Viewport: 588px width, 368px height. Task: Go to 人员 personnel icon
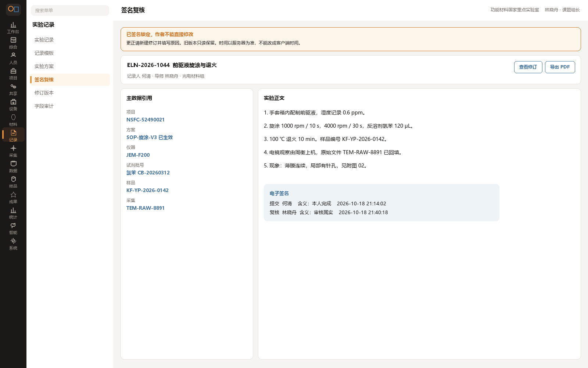(13, 59)
